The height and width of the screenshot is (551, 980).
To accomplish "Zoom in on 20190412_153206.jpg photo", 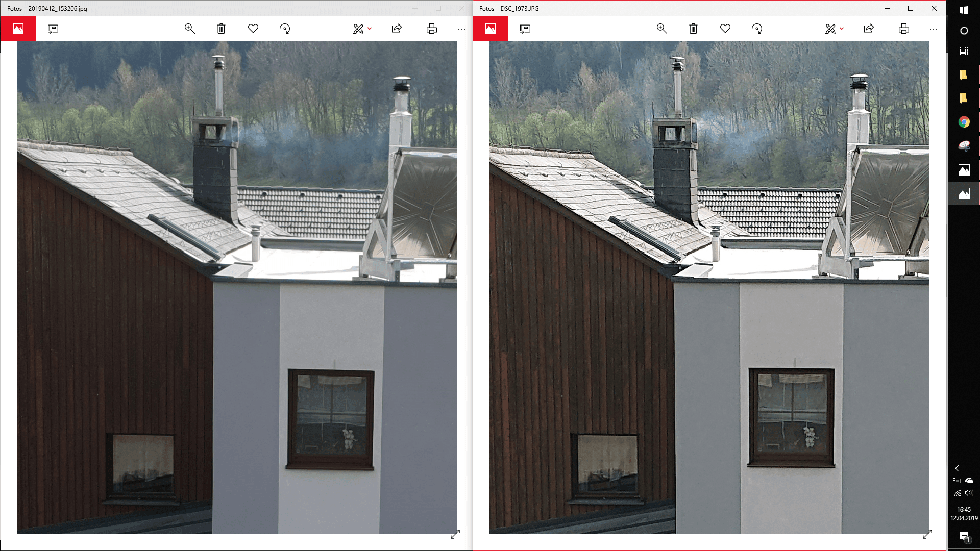I will [x=190, y=29].
